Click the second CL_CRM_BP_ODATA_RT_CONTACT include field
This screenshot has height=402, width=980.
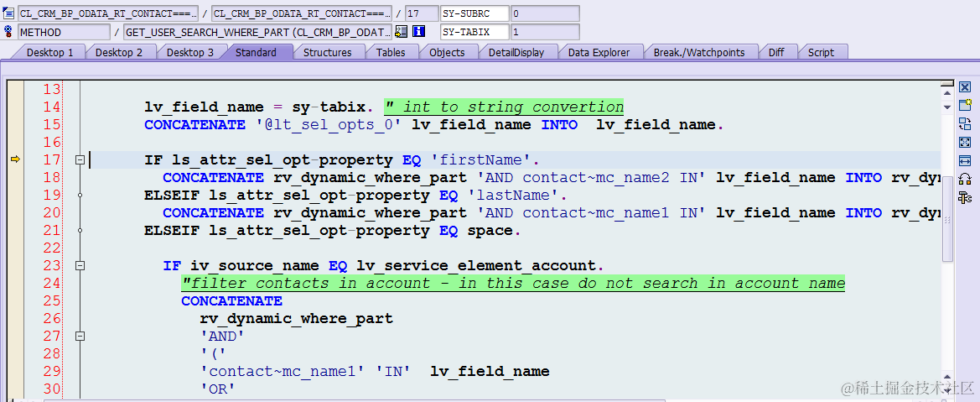302,13
